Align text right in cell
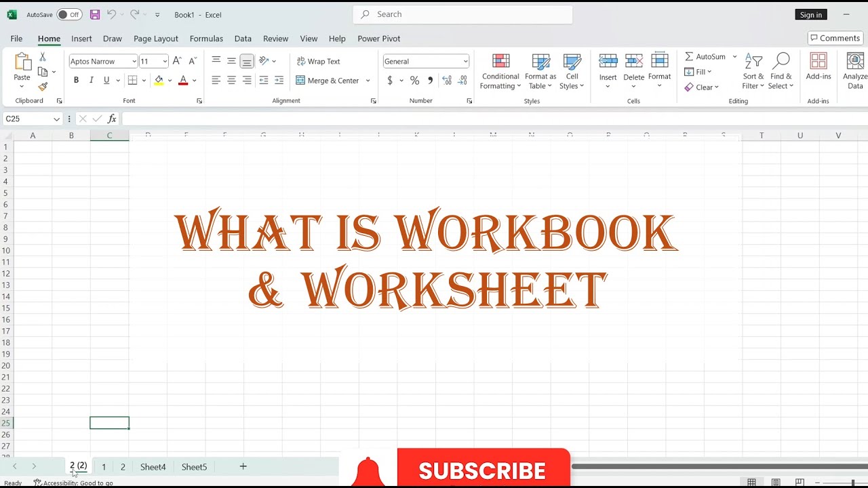 [x=247, y=80]
